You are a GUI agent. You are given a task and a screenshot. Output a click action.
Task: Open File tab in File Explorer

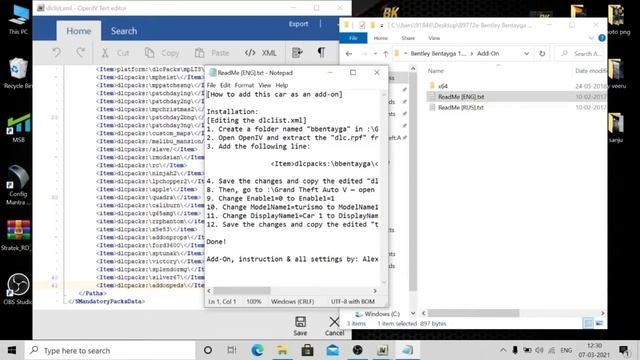click(x=353, y=38)
